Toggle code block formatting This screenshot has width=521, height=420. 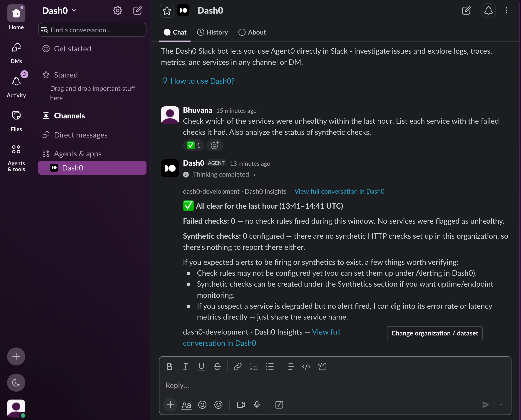tap(322, 367)
